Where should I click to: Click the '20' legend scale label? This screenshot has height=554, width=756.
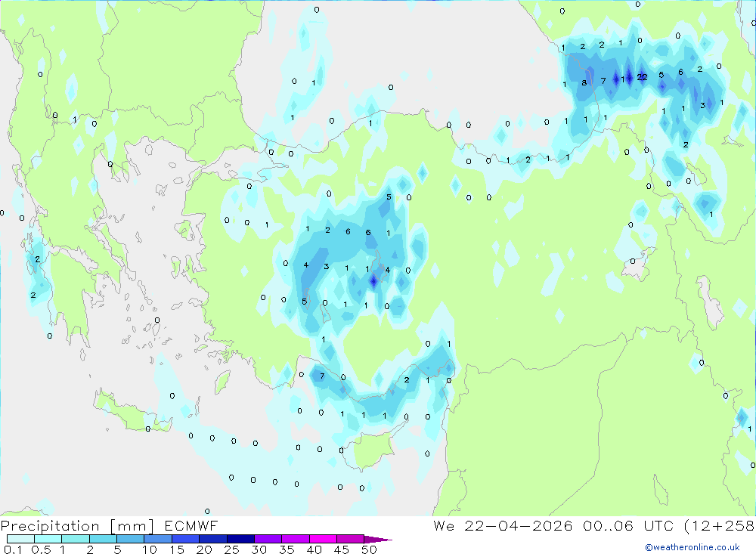point(204,549)
